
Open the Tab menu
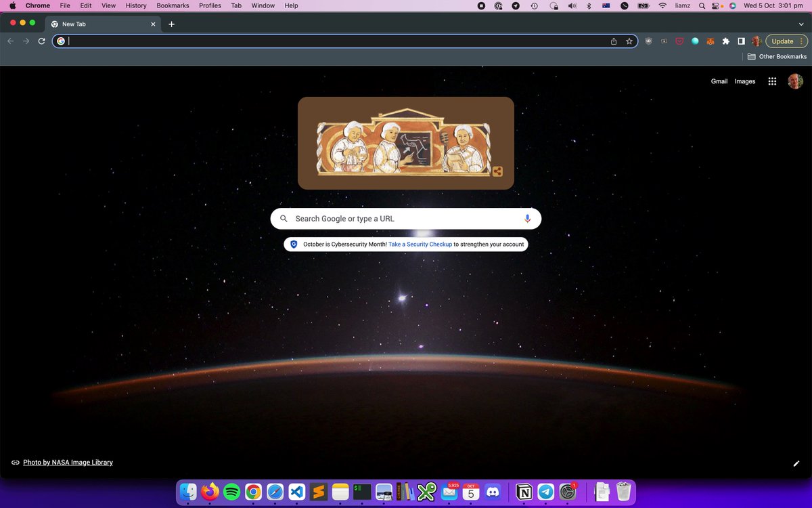(x=236, y=5)
